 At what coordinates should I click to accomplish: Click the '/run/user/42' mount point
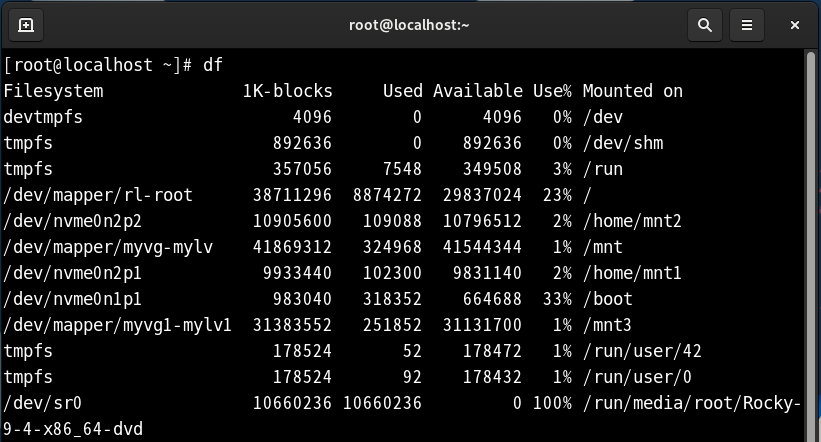642,351
